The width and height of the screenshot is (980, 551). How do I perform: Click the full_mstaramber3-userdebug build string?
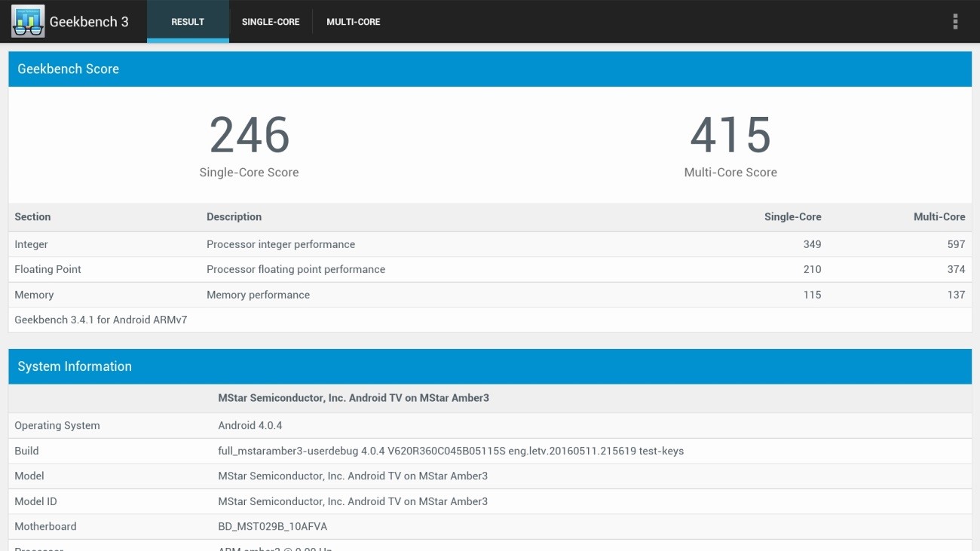(451, 451)
